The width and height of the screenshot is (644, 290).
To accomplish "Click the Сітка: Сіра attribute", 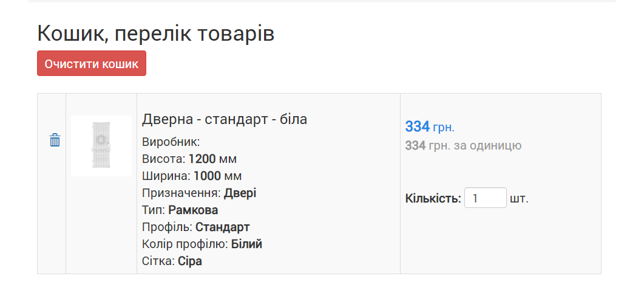I will tap(172, 261).
